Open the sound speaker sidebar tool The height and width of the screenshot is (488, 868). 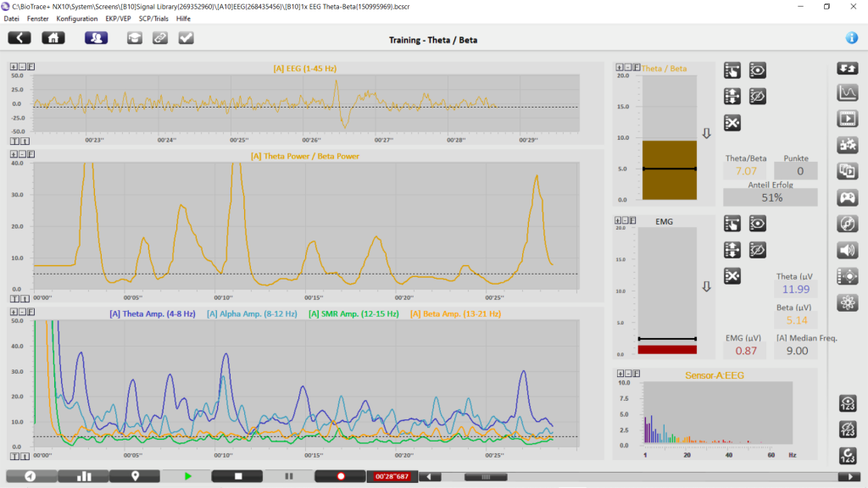tap(848, 250)
